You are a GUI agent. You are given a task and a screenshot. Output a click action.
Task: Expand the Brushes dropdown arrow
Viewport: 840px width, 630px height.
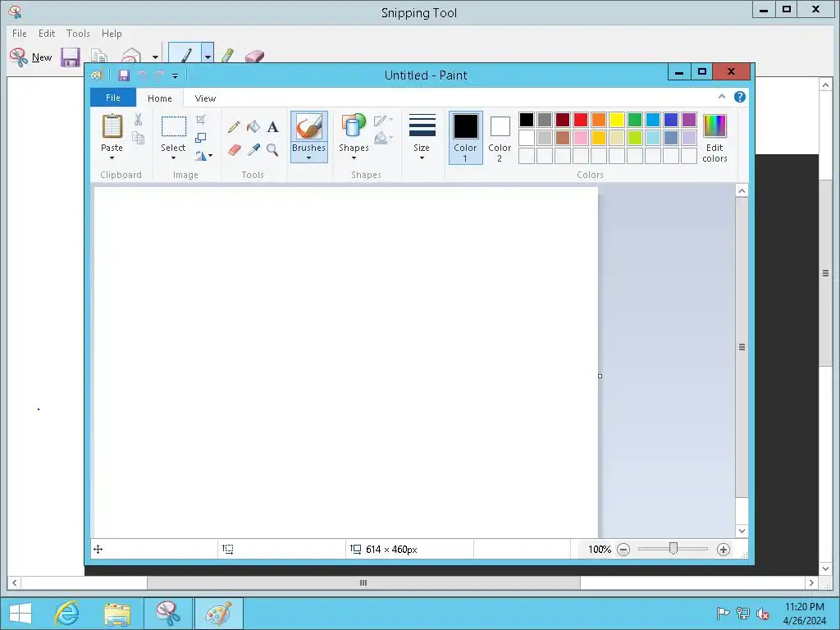click(309, 158)
